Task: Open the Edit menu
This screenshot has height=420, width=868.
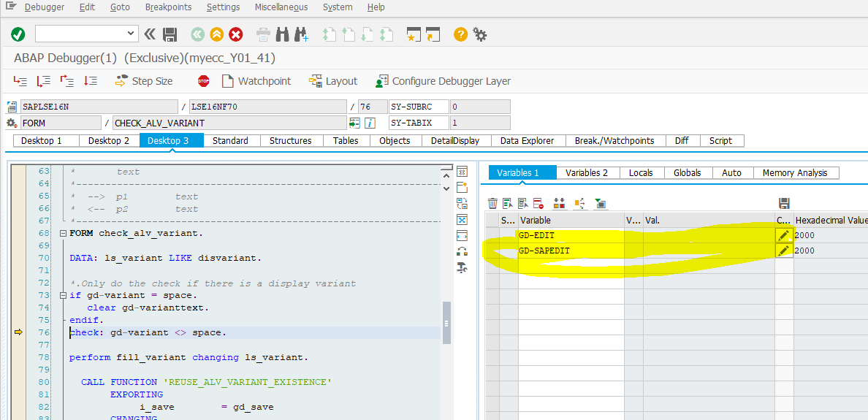Action: (87, 7)
